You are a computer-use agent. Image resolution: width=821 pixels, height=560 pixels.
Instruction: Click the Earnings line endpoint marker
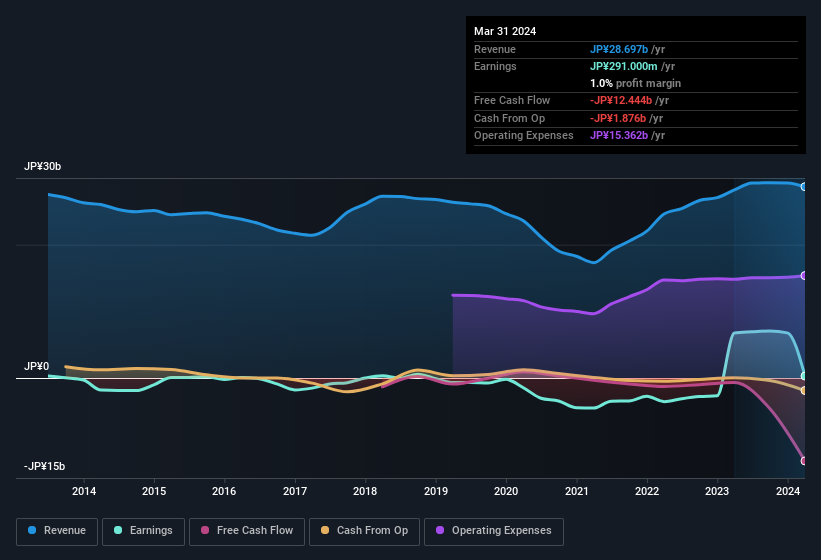pos(803,376)
